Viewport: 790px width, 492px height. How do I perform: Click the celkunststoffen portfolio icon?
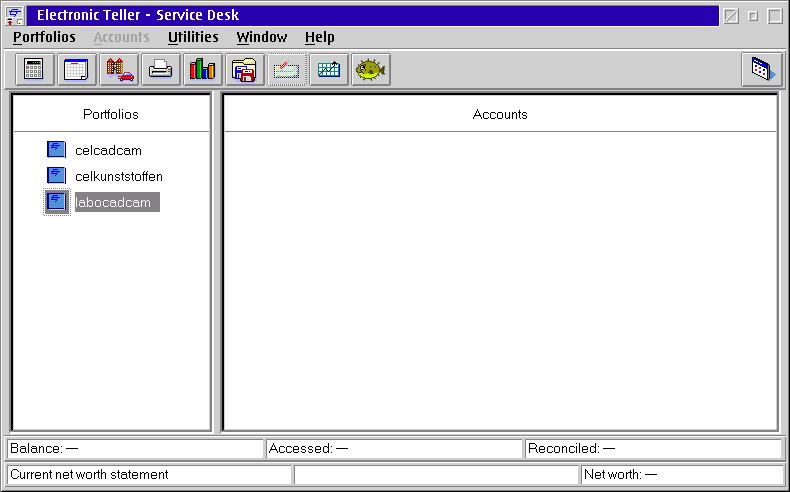[56, 175]
